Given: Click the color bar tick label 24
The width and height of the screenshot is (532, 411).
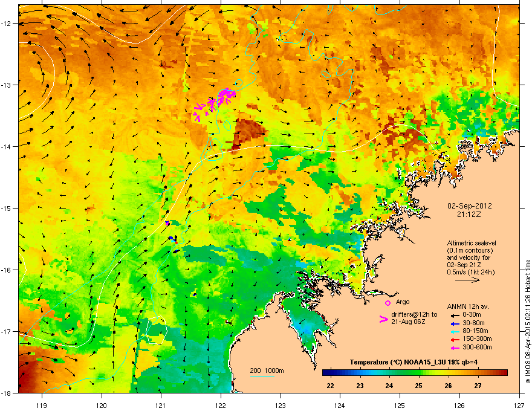Looking at the screenshot, I should coord(389,386).
